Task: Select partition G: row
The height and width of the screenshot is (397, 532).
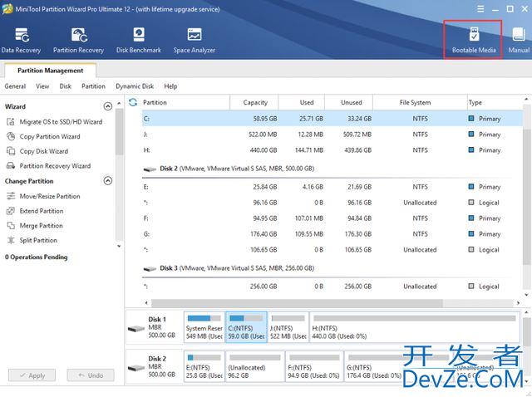Action: [332, 234]
